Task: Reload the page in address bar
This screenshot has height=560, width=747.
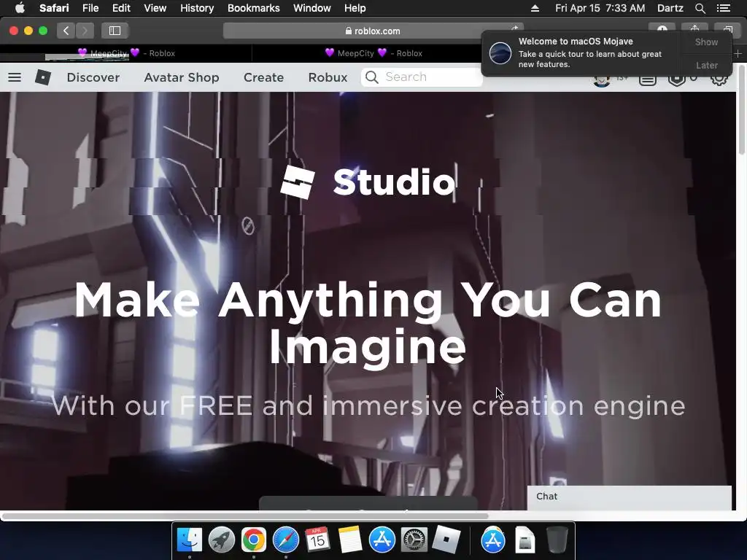Action: pos(514,29)
